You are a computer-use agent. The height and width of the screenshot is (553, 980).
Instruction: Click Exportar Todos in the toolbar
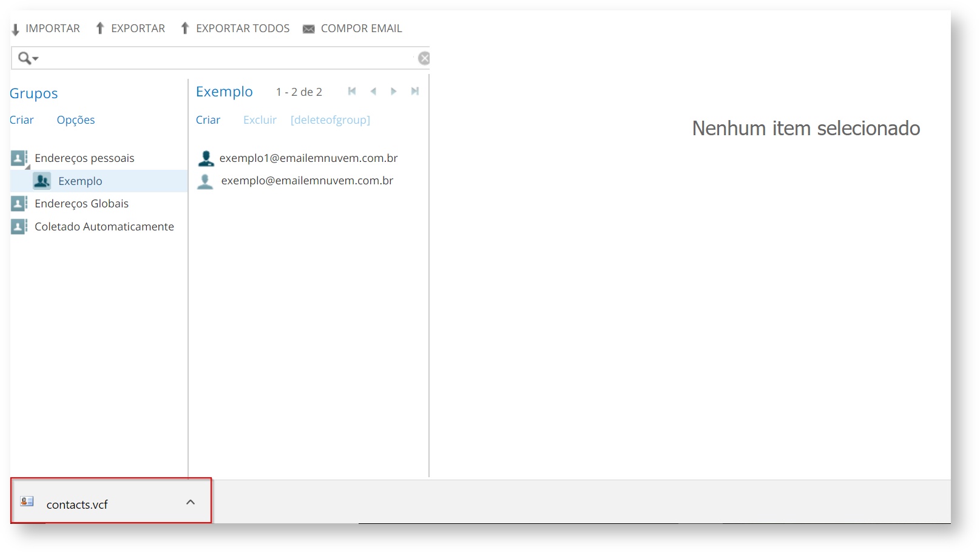tap(235, 28)
